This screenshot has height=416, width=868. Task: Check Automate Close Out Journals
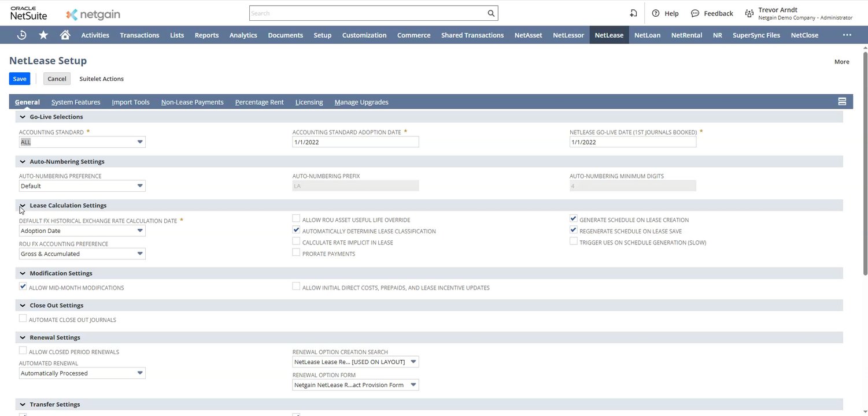pos(23,318)
